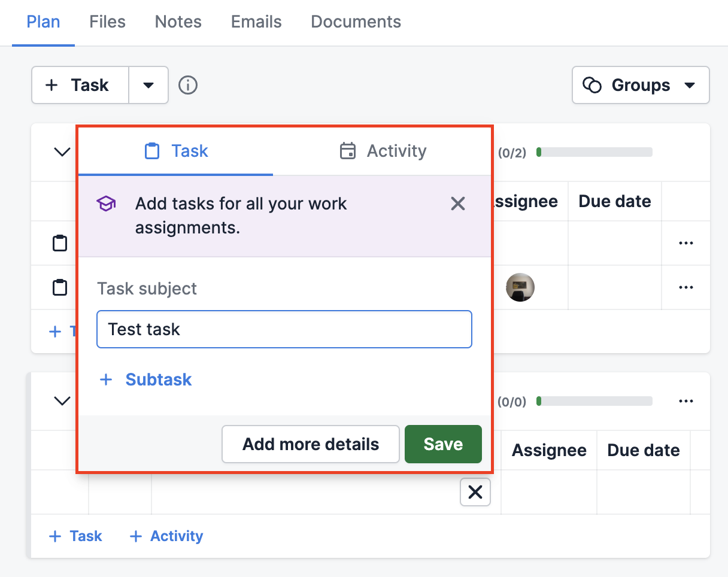Click the progress bar showing 0/0
728x577 pixels.
tap(594, 401)
